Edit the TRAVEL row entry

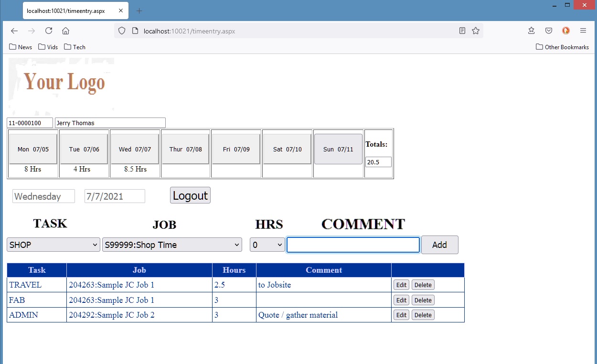[401, 285]
